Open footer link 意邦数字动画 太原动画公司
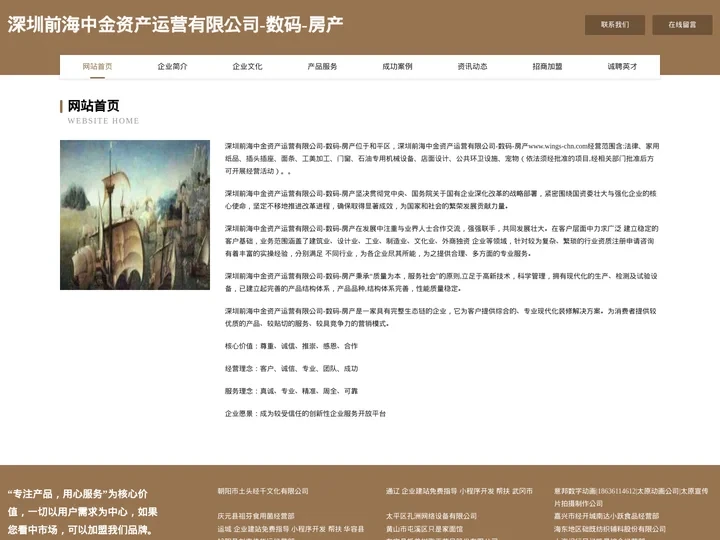This screenshot has height=540, width=720. click(x=631, y=497)
